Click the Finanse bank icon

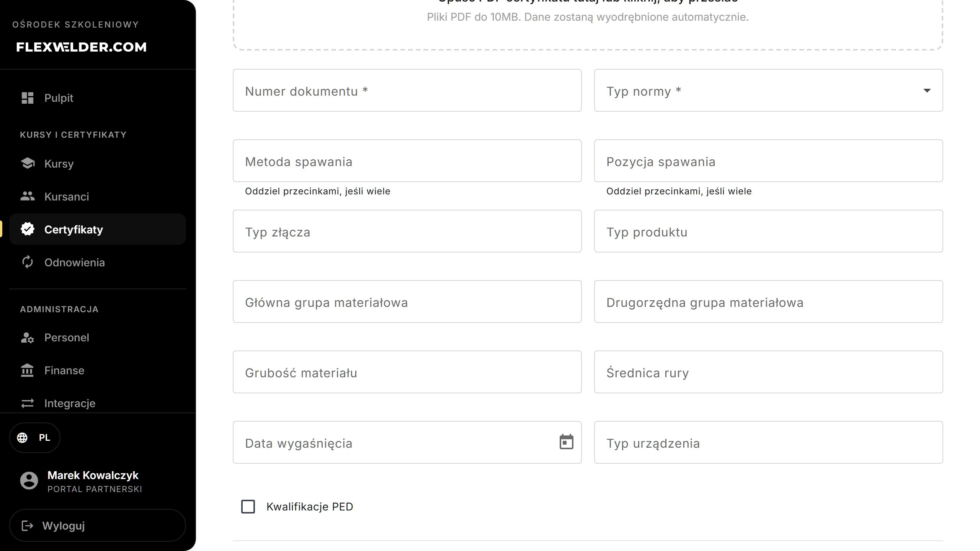(x=28, y=370)
